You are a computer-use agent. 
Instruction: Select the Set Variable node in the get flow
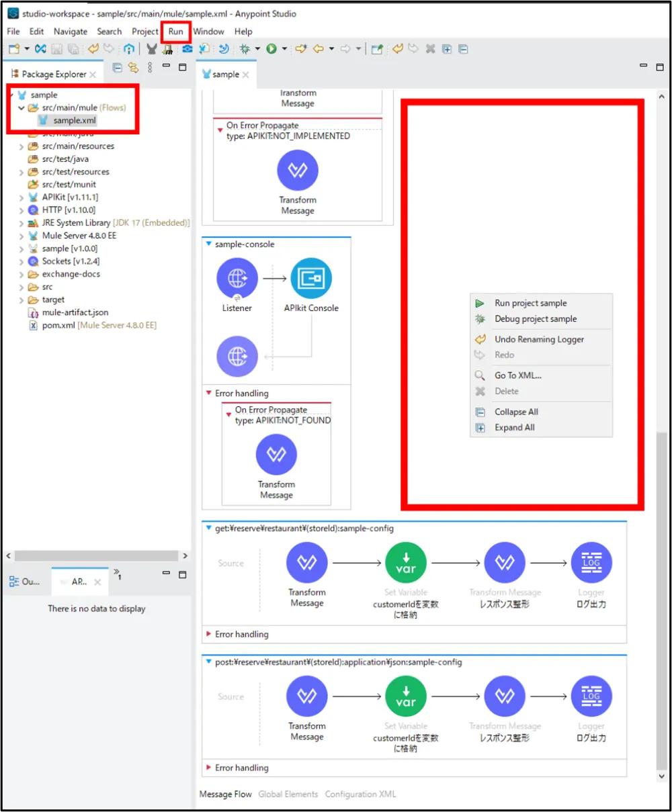[x=406, y=563]
